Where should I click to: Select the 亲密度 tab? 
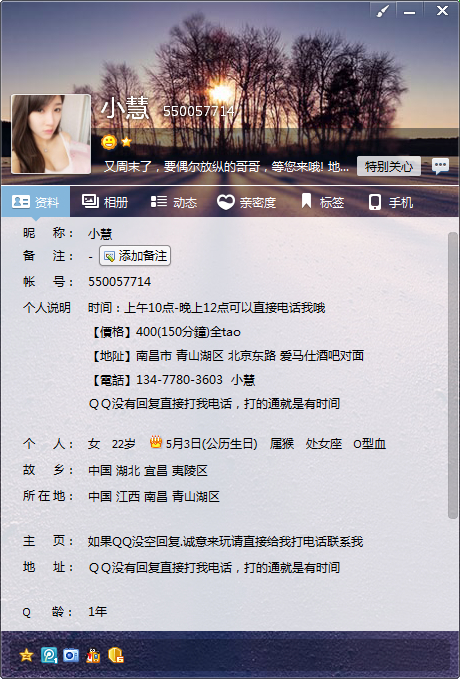246,202
